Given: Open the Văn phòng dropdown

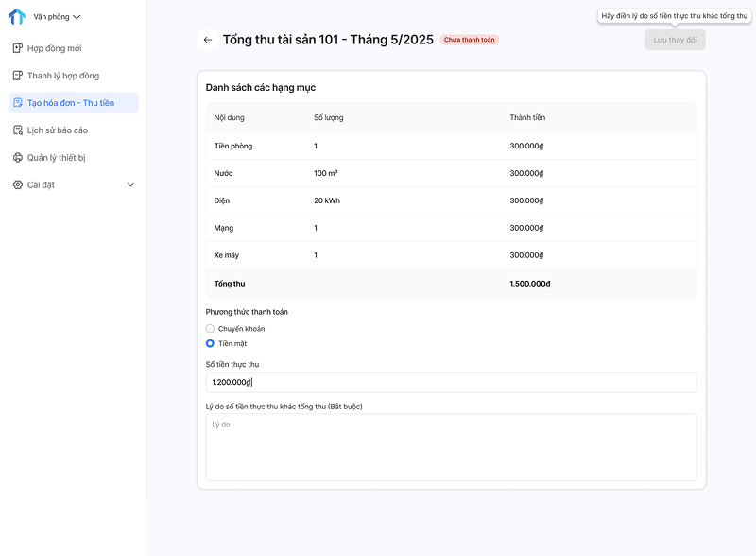Looking at the screenshot, I should click(x=57, y=17).
